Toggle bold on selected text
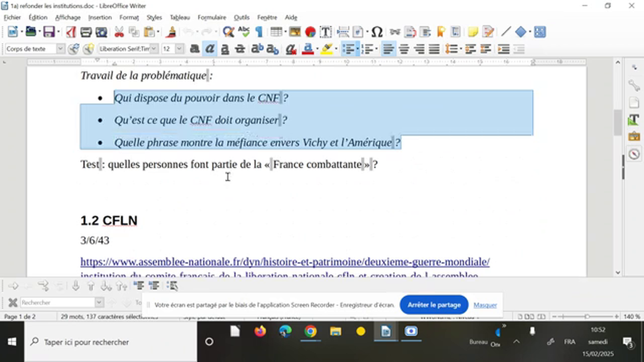Screen dimensions: 644x362 [x=195, y=49]
